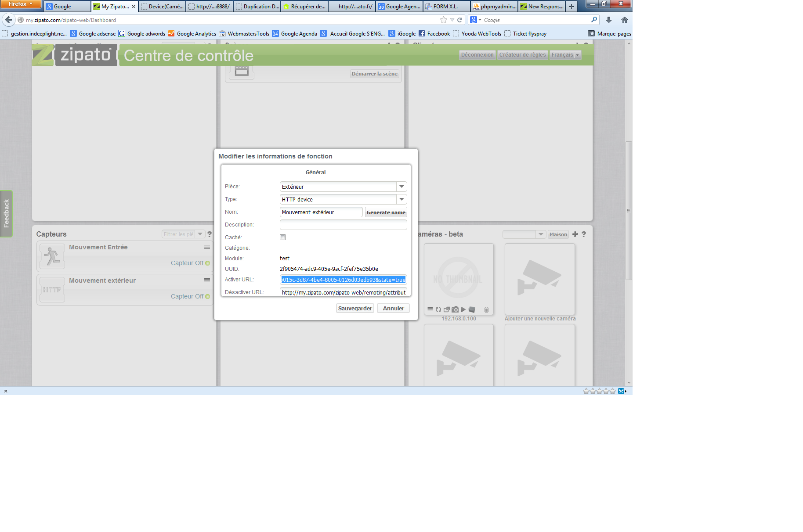803x532 pixels.
Task: Toggle the Caché checkbox
Action: click(x=283, y=237)
